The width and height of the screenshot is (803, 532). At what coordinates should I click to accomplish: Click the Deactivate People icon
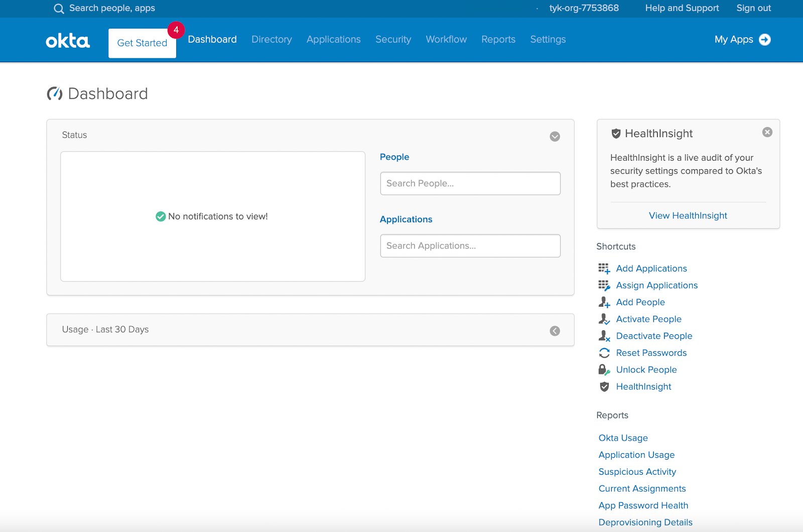coord(604,336)
